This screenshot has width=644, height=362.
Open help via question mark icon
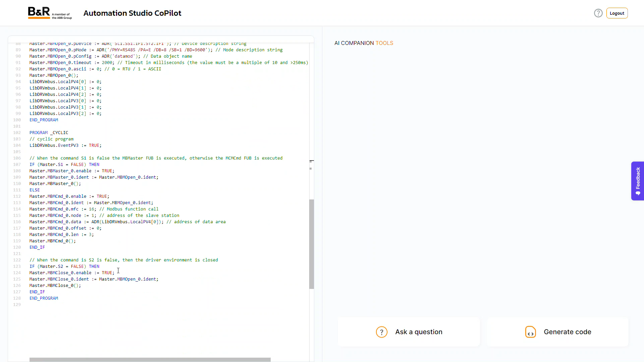coord(598,13)
